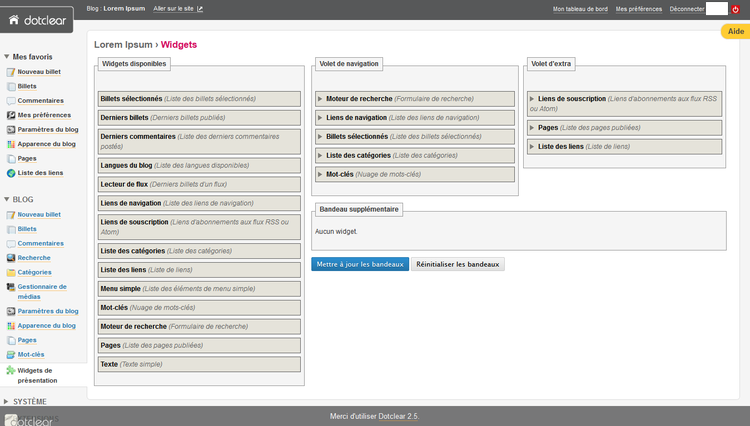Click the Liste des liens globe icon
750x426 pixels.
click(x=11, y=173)
